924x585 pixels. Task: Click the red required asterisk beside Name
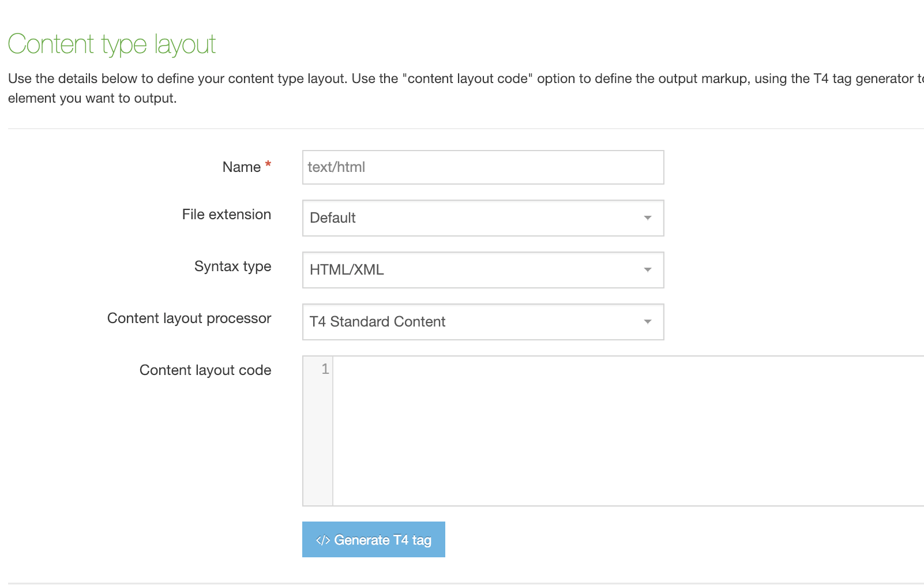pyautogui.click(x=268, y=165)
